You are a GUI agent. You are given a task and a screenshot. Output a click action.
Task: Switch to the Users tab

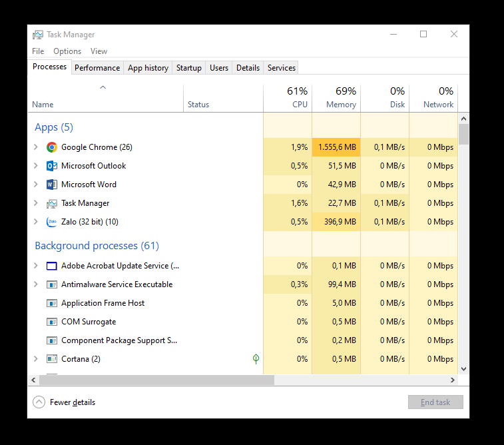coord(219,68)
